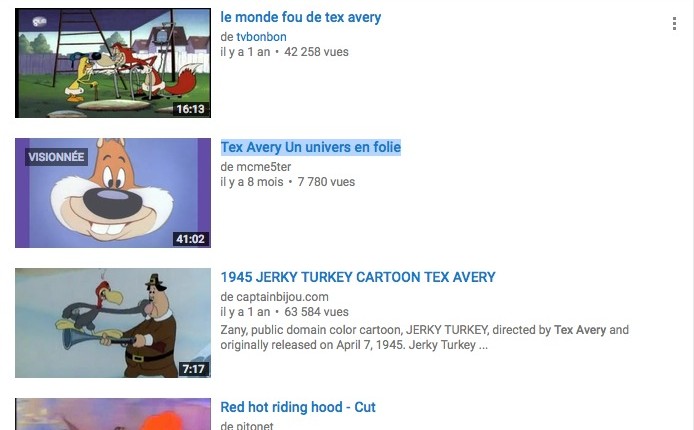The image size is (694, 430).
Task: Click the '42 258 vues' metadata line
Action: tap(316, 52)
